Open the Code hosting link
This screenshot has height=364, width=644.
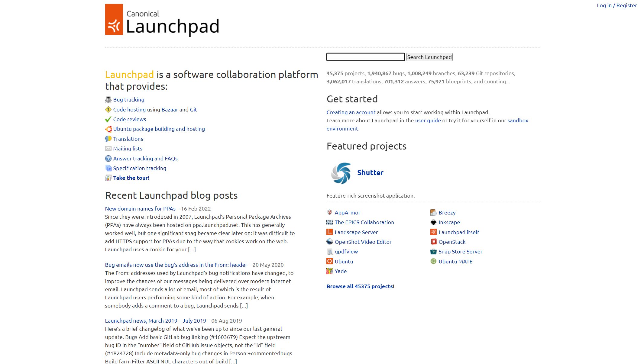tap(129, 109)
